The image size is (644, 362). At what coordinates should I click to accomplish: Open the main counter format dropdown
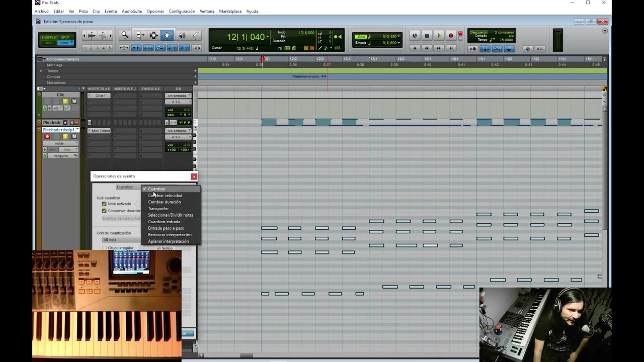pyautogui.click(x=268, y=37)
